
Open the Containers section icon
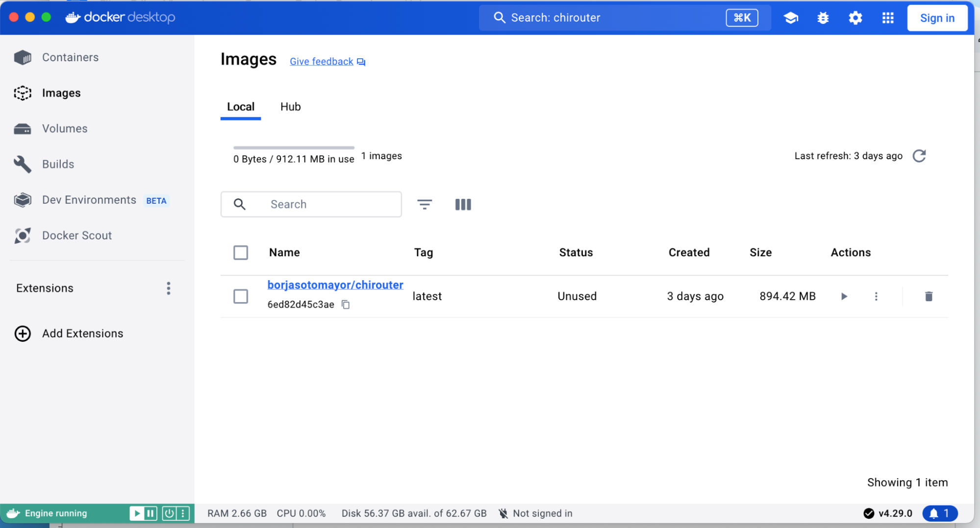[x=23, y=57]
